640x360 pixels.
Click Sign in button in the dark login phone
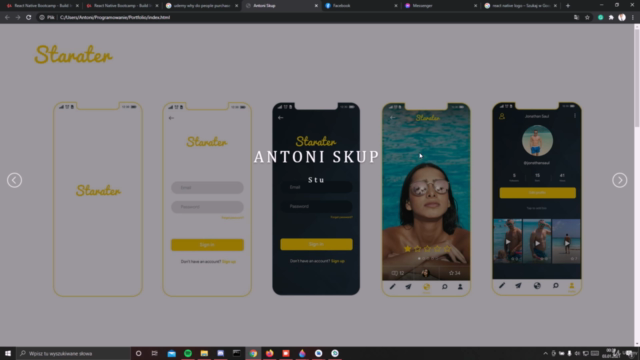(x=316, y=244)
